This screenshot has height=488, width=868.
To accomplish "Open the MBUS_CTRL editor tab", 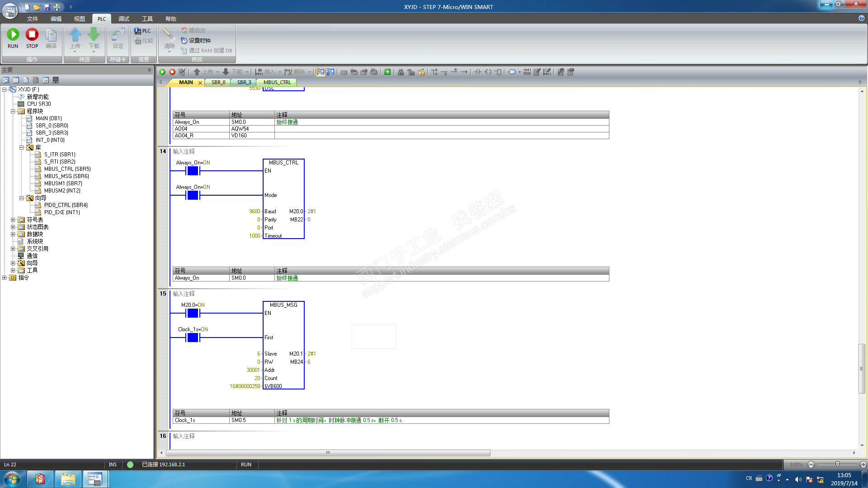I will pos(277,82).
